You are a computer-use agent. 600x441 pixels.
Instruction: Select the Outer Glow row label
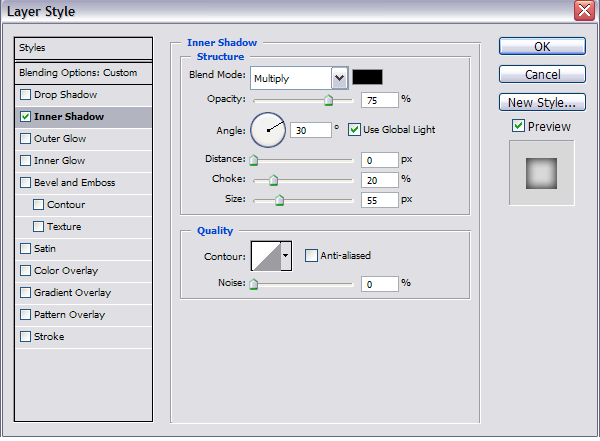click(x=60, y=139)
